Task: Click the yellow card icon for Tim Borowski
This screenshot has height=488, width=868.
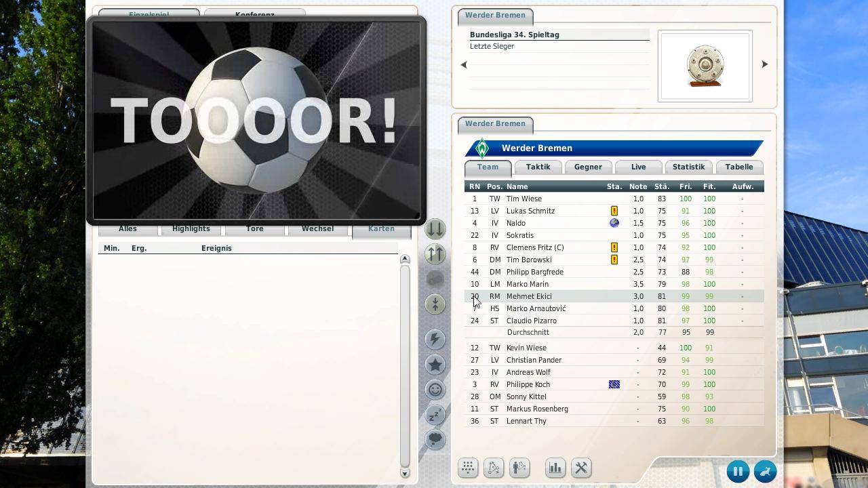Action: coord(614,260)
